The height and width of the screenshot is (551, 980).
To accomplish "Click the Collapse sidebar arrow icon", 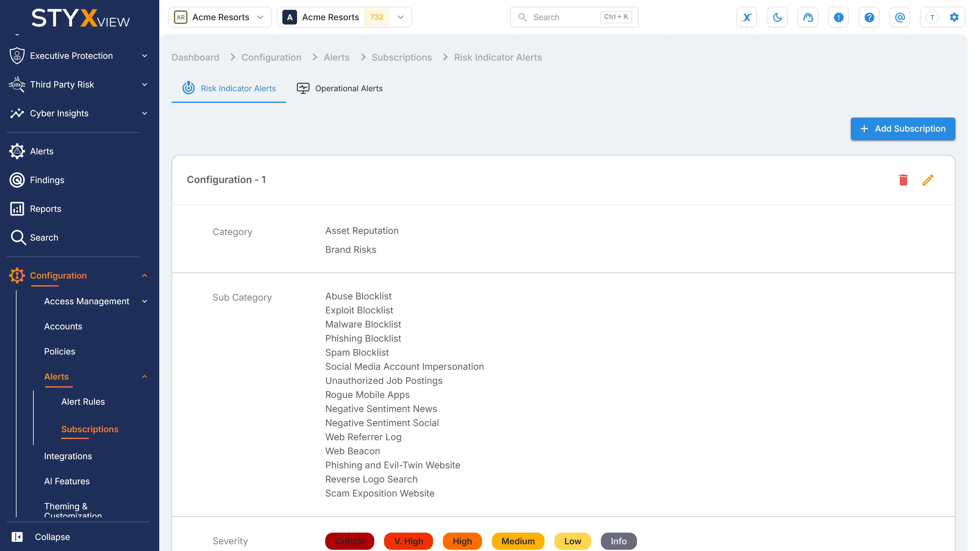I will tap(17, 537).
